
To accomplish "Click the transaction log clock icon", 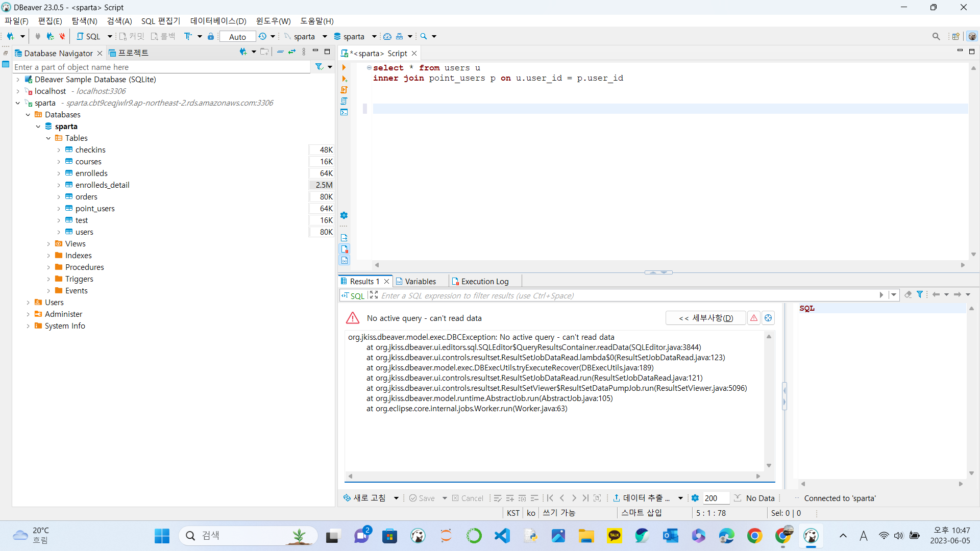I will pos(262,36).
